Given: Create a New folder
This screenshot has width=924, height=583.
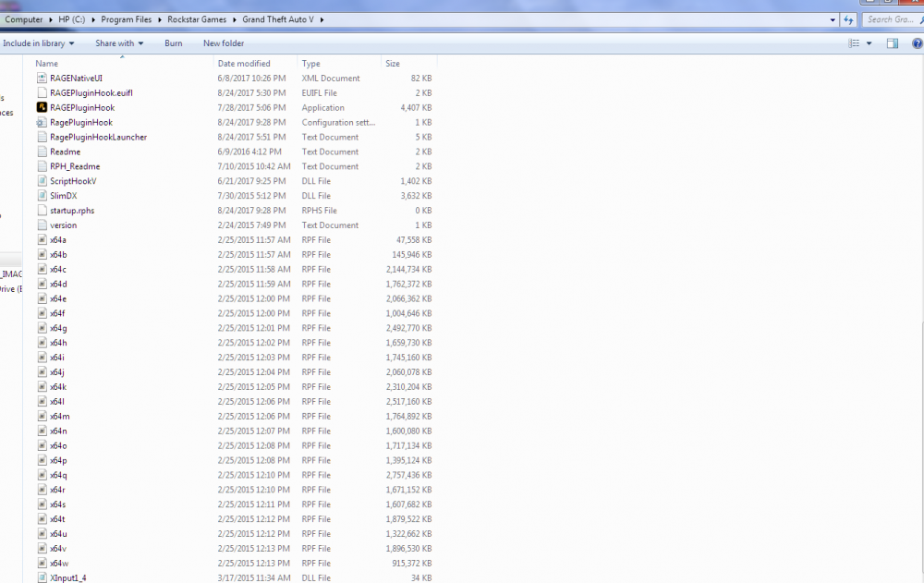Looking at the screenshot, I should [224, 43].
